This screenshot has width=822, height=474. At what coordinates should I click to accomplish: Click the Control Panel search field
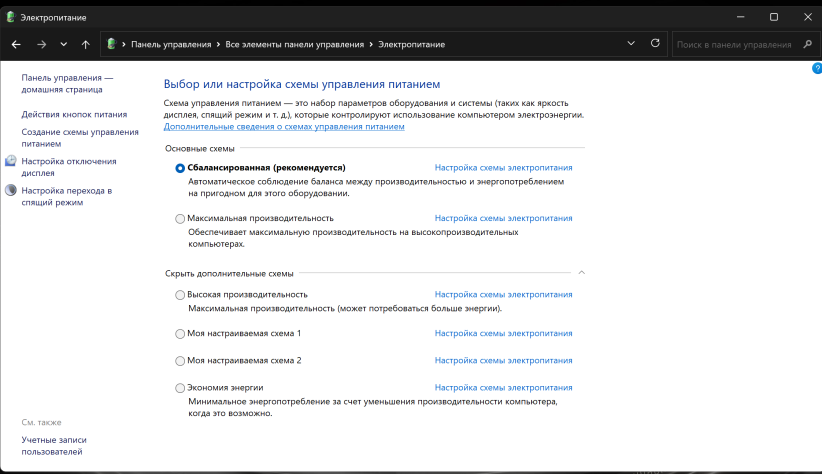pyautogui.click(x=733, y=45)
